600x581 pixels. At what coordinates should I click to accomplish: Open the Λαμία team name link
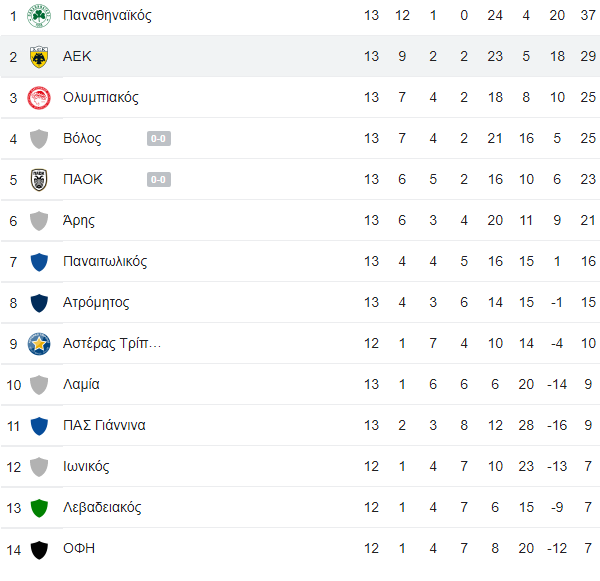tap(81, 384)
